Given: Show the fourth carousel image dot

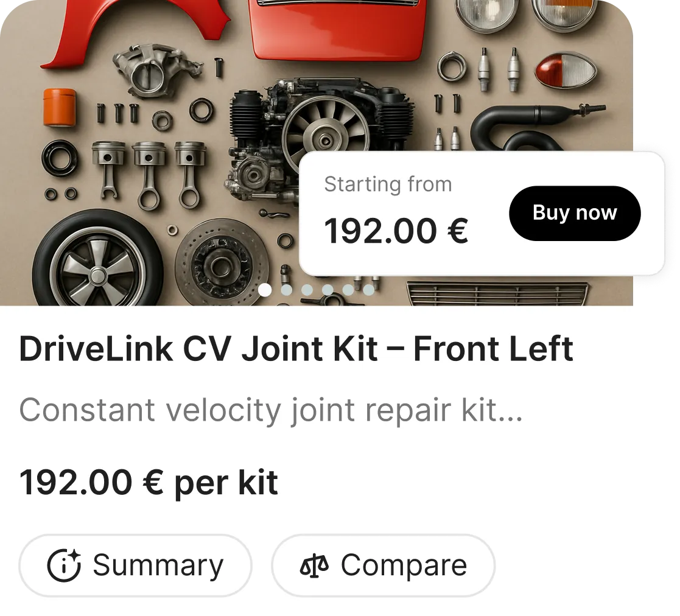Looking at the screenshot, I should (x=328, y=290).
